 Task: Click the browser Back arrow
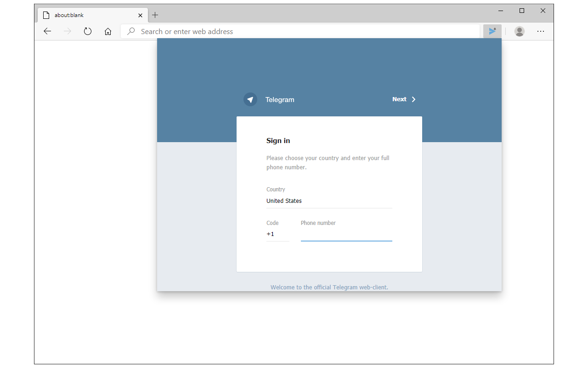point(47,31)
